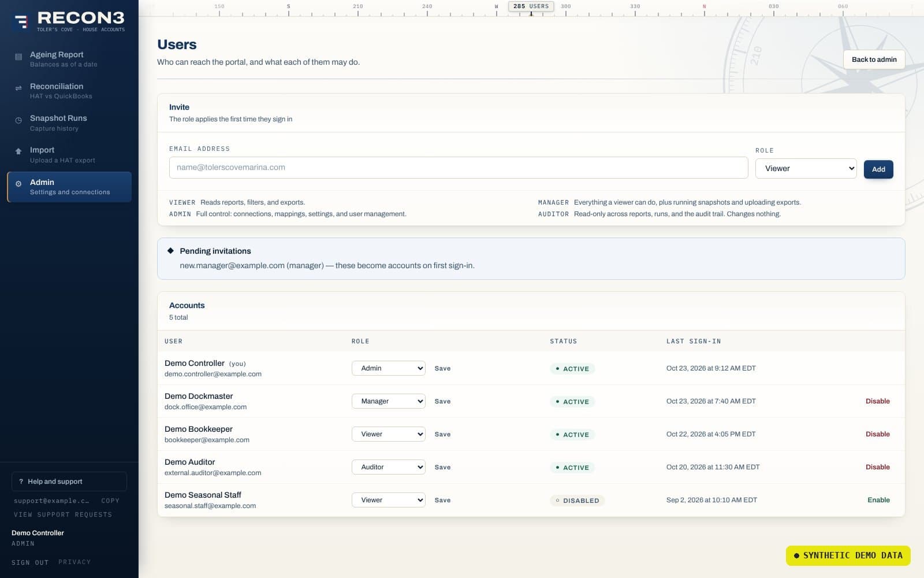This screenshot has width=924, height=578.
Task: Save role for Demo Auditor
Action: pyautogui.click(x=442, y=467)
